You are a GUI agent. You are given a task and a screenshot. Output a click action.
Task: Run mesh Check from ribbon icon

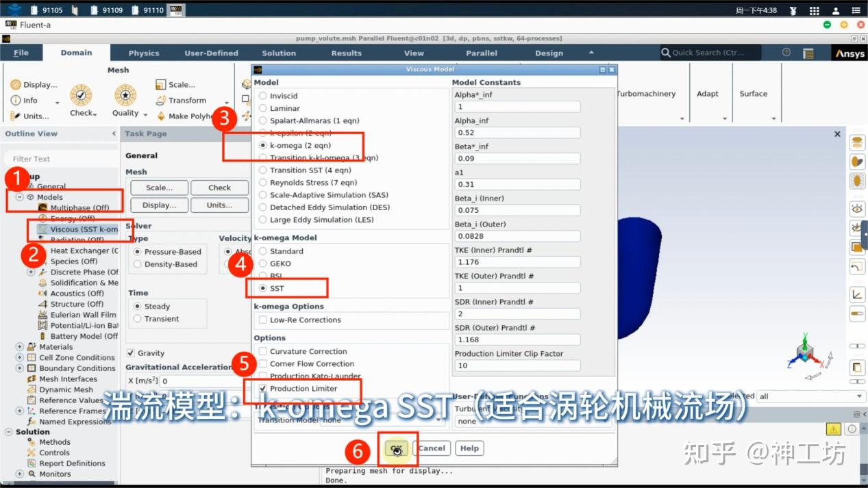click(x=81, y=95)
